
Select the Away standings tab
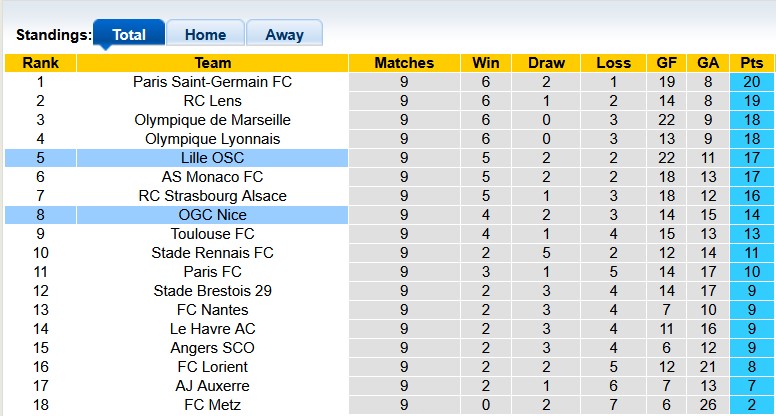point(284,34)
